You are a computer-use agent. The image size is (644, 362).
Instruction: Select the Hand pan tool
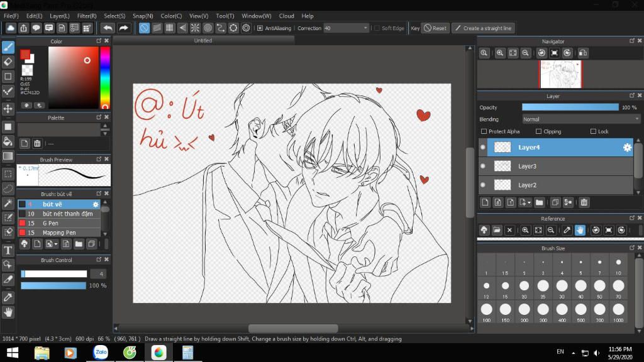(8, 312)
